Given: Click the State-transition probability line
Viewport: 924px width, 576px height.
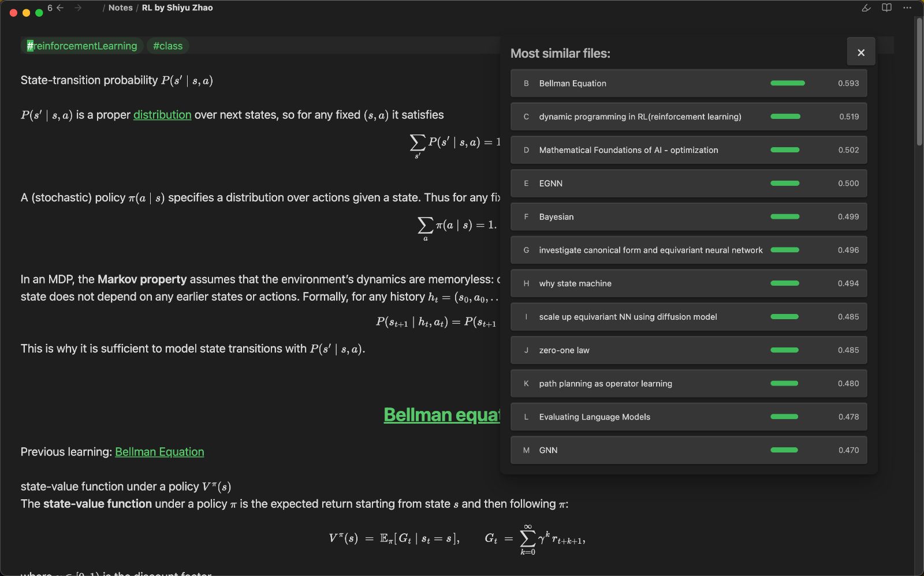Looking at the screenshot, I should coord(117,80).
